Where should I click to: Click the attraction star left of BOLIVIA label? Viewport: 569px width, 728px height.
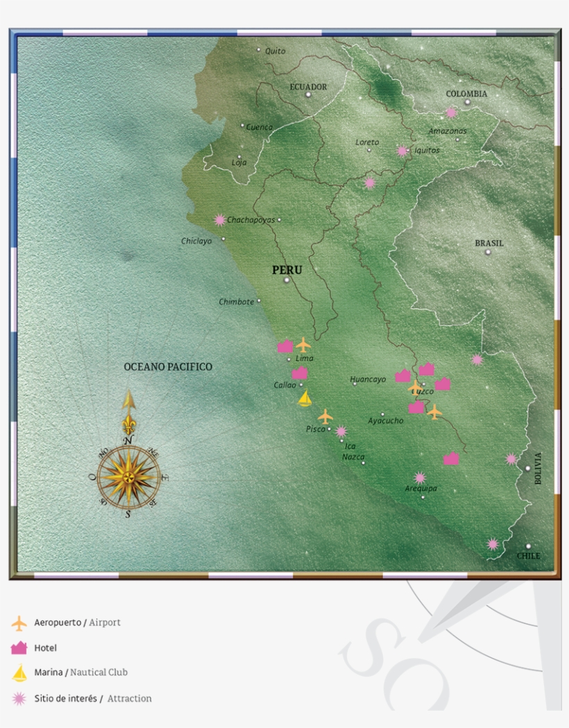point(511,459)
